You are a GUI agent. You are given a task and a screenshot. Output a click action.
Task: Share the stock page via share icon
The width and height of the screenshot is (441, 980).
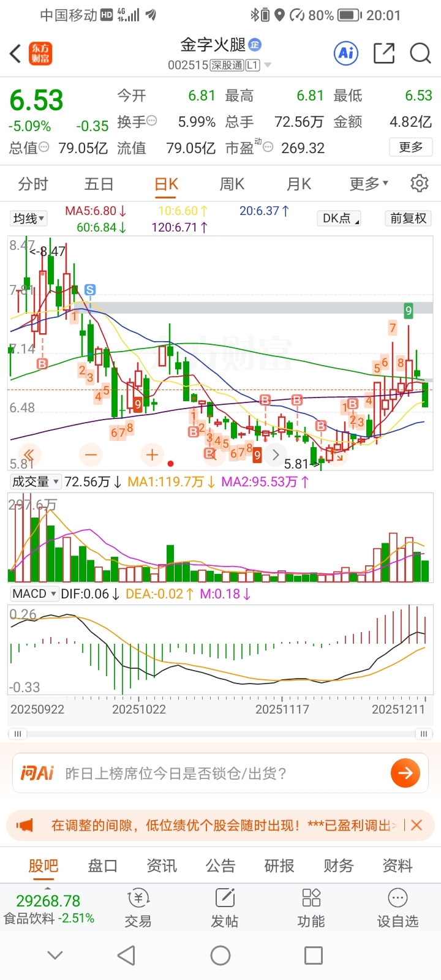[x=384, y=53]
